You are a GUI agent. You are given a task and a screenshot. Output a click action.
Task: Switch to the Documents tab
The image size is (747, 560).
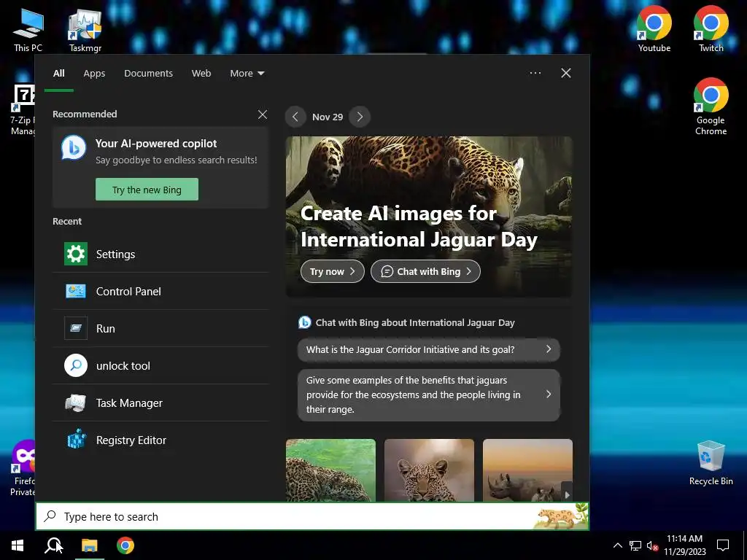[148, 74]
